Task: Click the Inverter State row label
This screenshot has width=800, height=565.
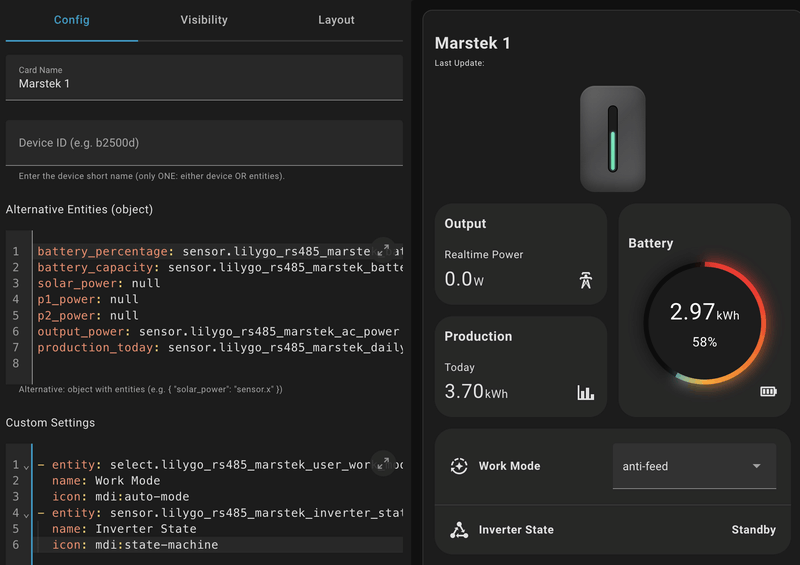Action: pyautogui.click(x=516, y=530)
